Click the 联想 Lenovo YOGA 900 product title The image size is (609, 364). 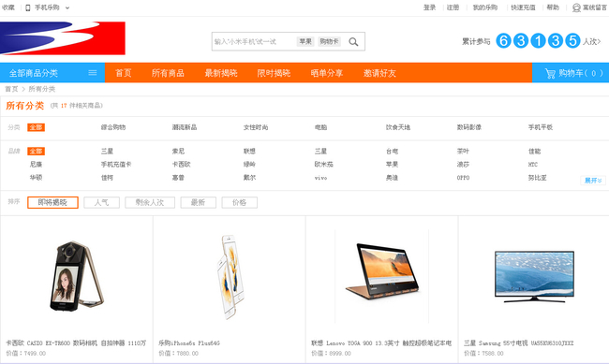(x=381, y=343)
